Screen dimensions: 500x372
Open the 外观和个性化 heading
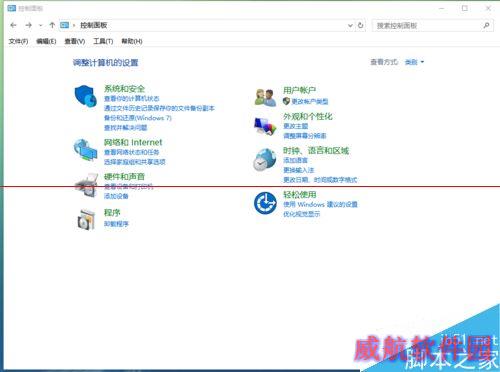pyautogui.click(x=308, y=116)
